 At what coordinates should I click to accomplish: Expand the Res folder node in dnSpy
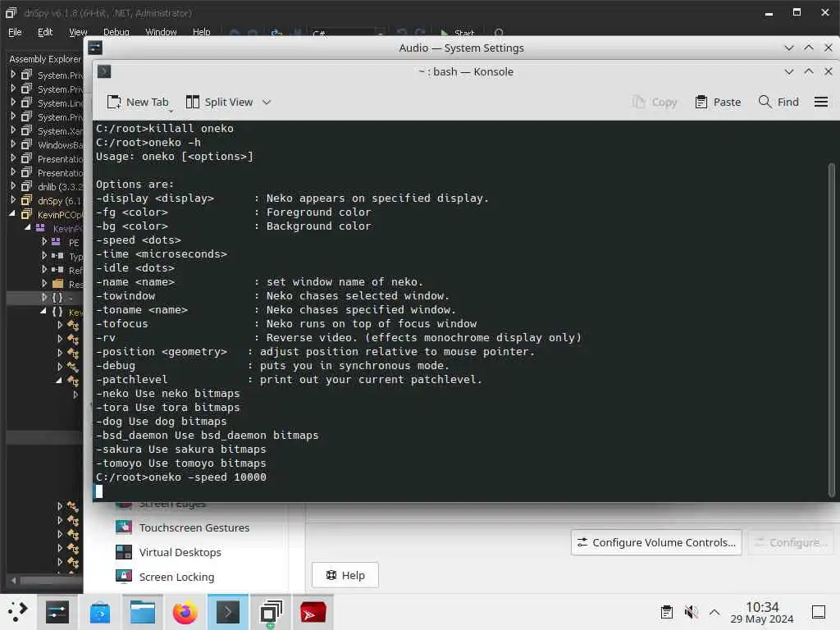click(x=44, y=283)
